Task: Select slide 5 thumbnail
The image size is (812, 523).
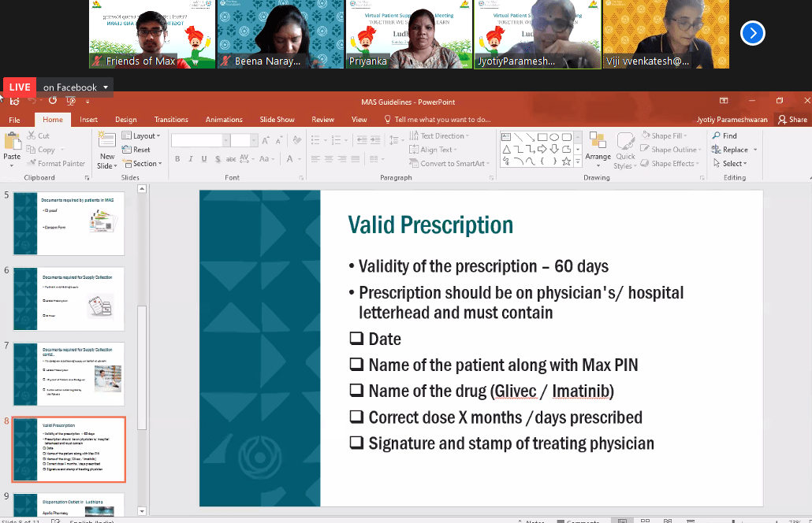Action: [x=69, y=223]
